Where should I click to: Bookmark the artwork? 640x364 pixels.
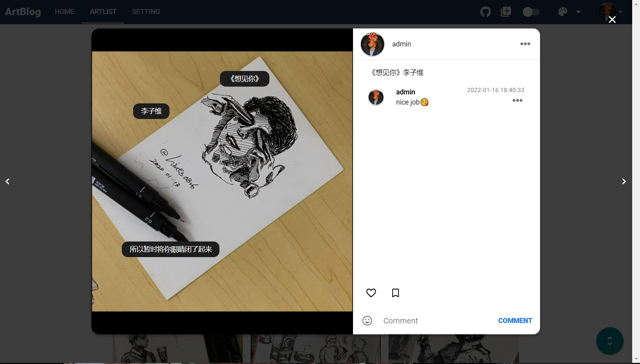point(396,293)
